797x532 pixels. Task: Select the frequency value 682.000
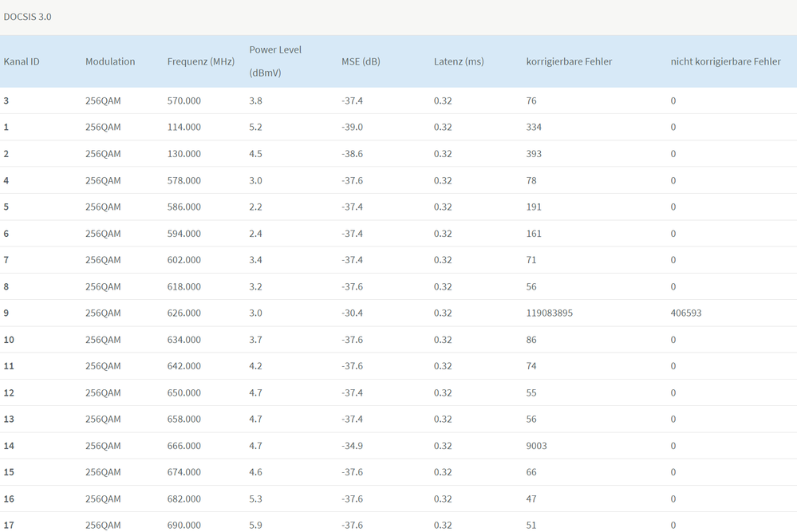point(184,499)
